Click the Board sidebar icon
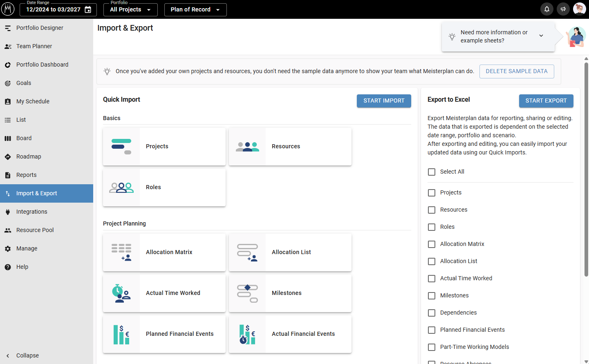This screenshot has height=364, width=589. point(8,138)
